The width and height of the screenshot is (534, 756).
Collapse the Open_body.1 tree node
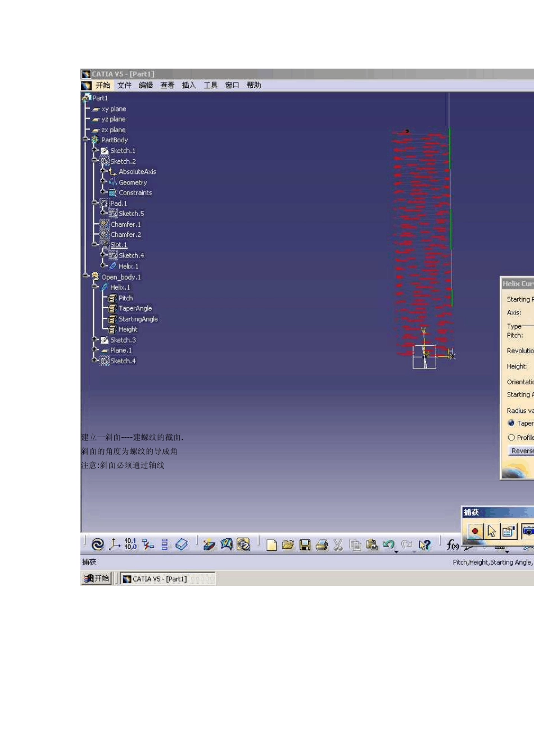(x=86, y=276)
